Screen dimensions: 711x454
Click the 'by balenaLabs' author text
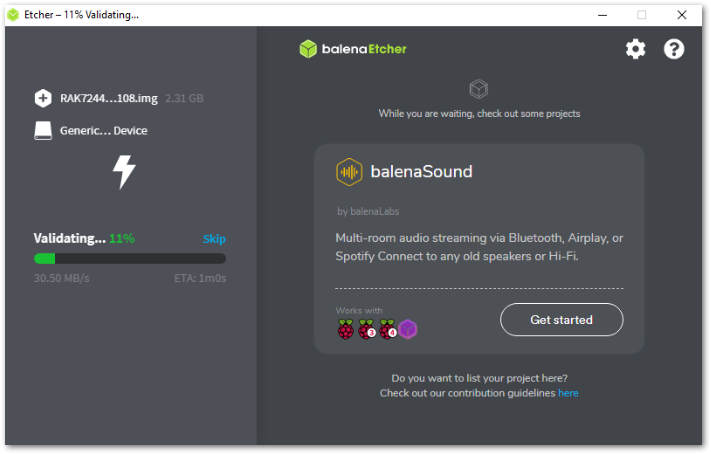[368, 211]
